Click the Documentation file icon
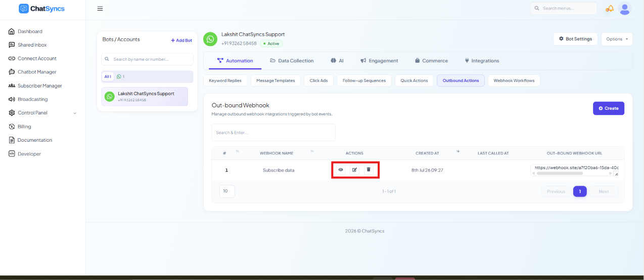The width and height of the screenshot is (644, 280). click(x=12, y=140)
